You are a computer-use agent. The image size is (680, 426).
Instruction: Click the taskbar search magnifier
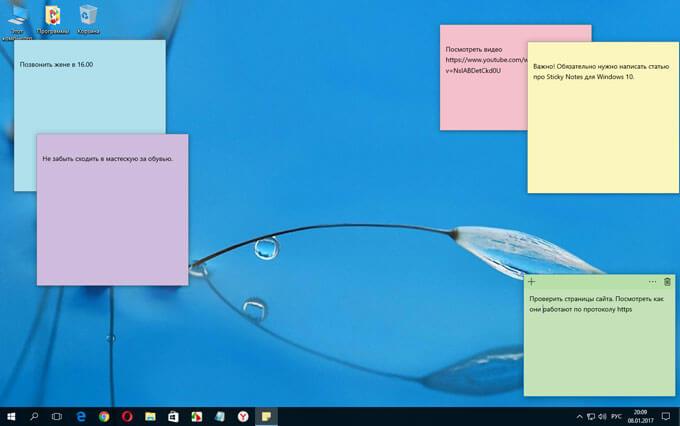pos(34,416)
